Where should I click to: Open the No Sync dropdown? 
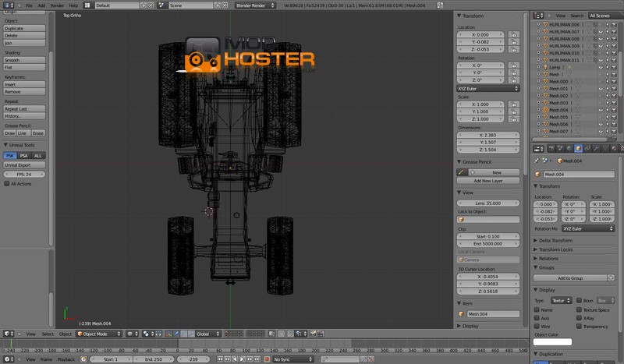tap(293, 359)
